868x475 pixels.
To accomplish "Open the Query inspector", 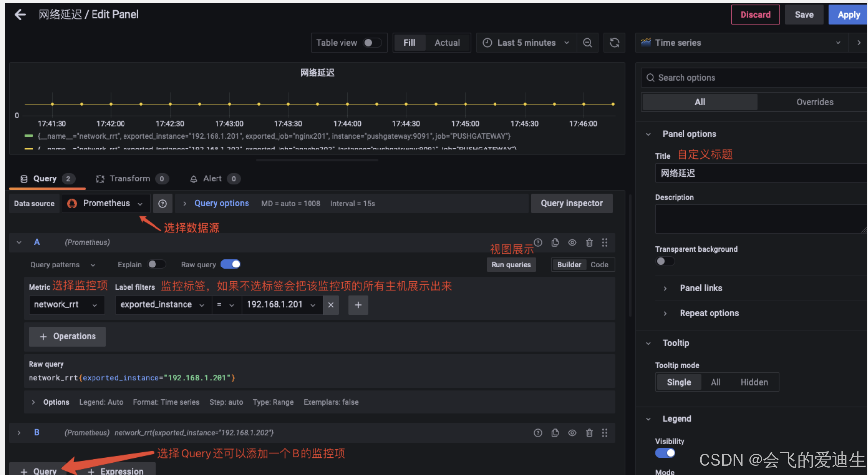I will 572,204.
